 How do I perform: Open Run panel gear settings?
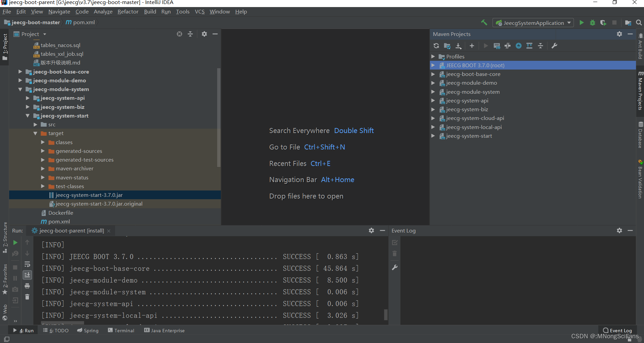tap(371, 230)
